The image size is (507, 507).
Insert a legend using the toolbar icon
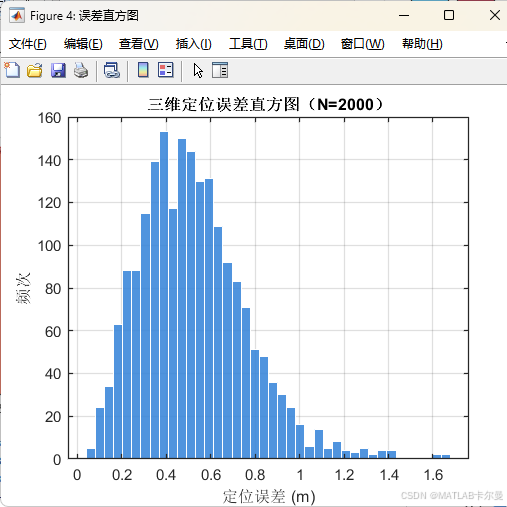click(166, 70)
